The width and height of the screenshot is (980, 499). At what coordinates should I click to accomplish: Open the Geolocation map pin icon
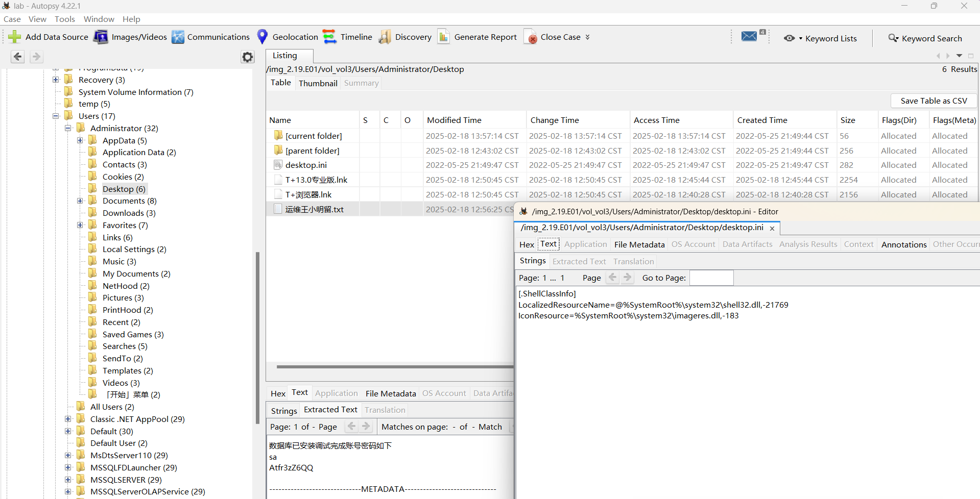click(x=262, y=37)
